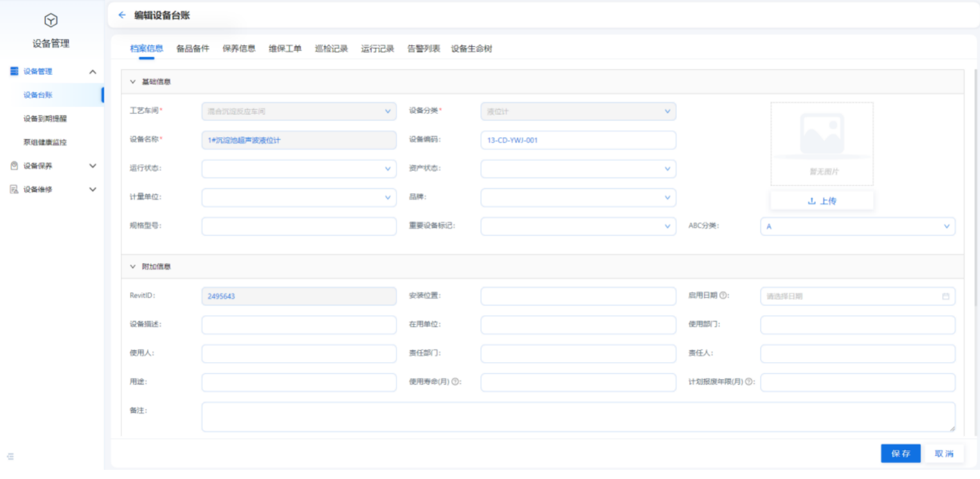Click the 设备维修 sidebar icon

pos(14,189)
